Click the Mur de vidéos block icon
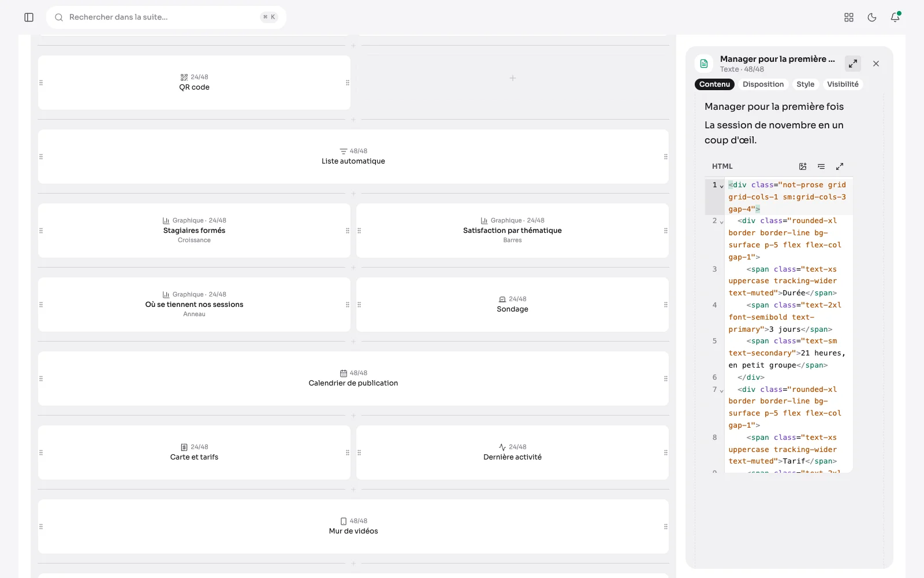Viewport: 924px width, 578px height. (x=344, y=521)
